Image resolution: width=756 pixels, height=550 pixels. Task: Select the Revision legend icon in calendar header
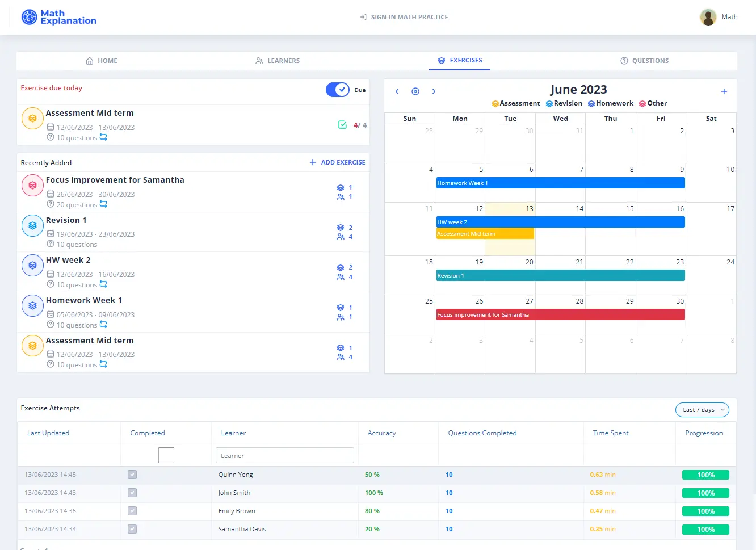point(549,103)
